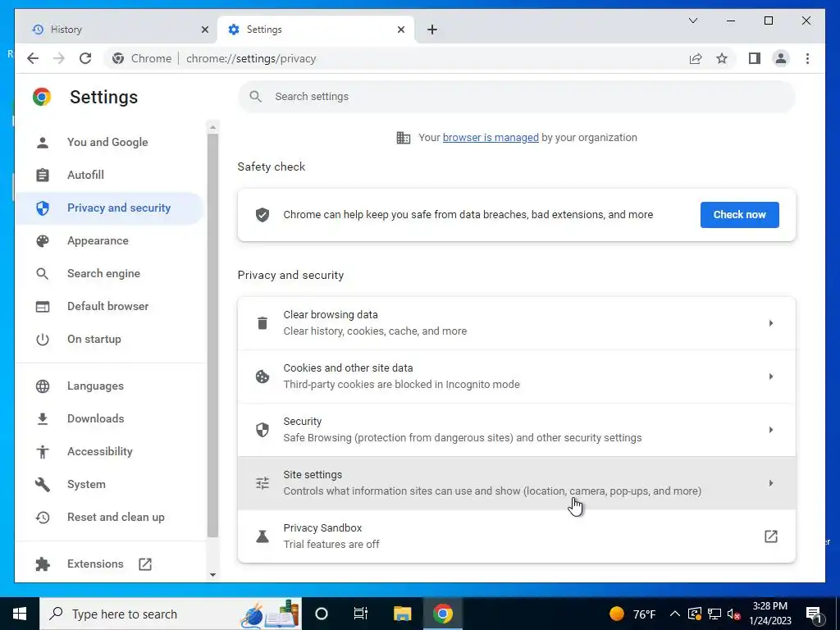Click sidebar scrollbar down arrow
This screenshot has width=840, height=630.
point(212,575)
